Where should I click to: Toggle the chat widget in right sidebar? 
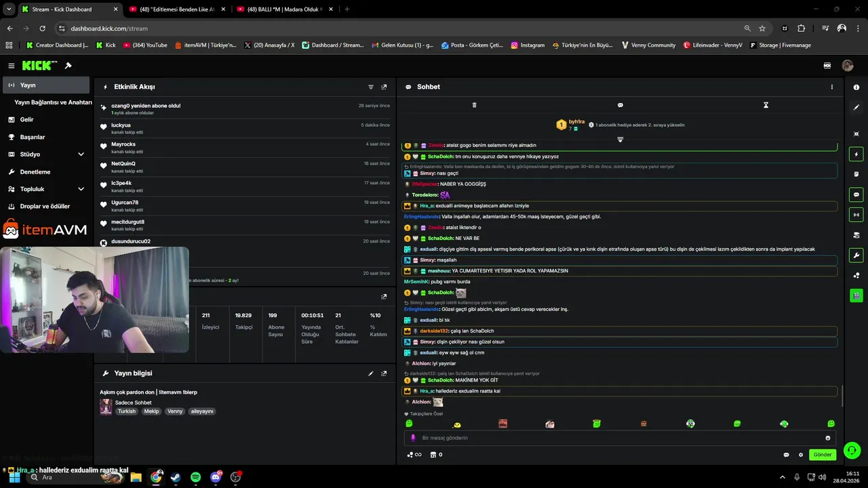click(856, 195)
